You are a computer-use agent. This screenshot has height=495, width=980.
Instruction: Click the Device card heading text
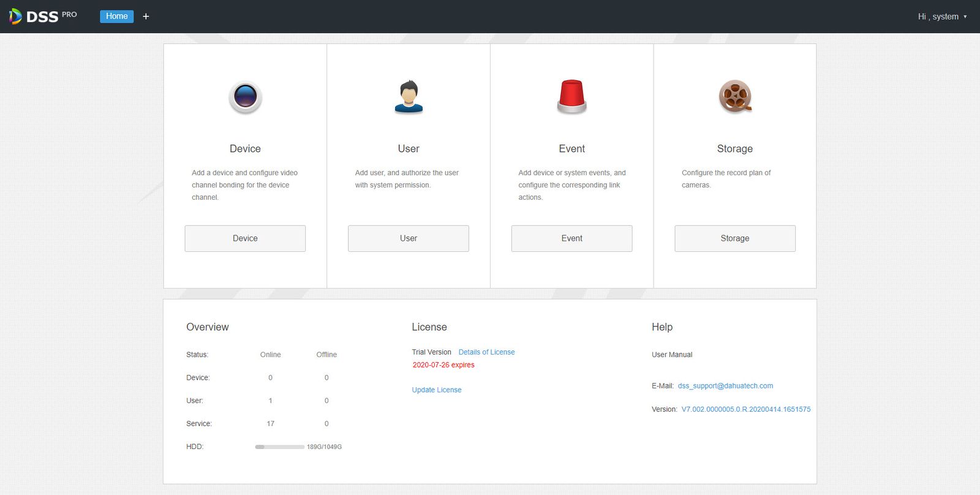pos(245,149)
